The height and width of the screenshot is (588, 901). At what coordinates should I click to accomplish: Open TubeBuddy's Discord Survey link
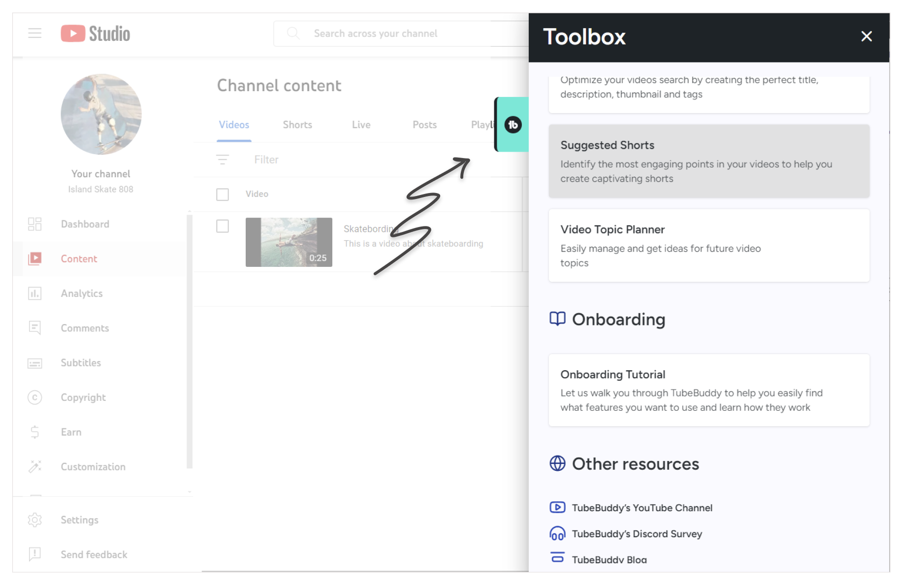637,534
